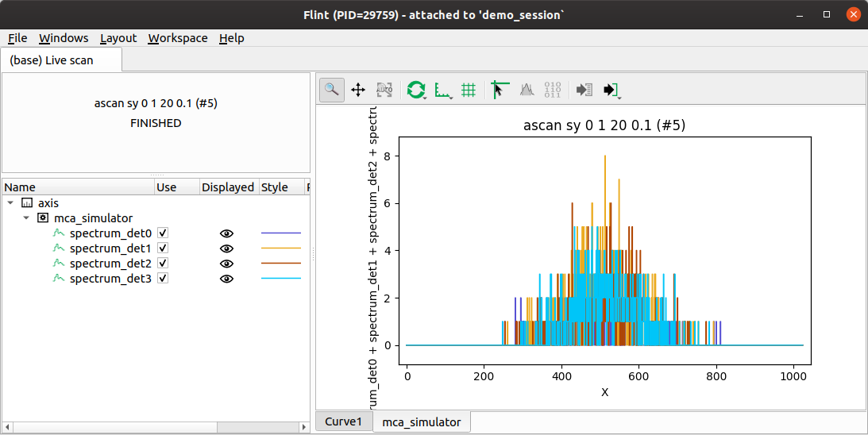Uncheck the spectrum_det2 Use checkbox
The height and width of the screenshot is (435, 868).
click(163, 263)
